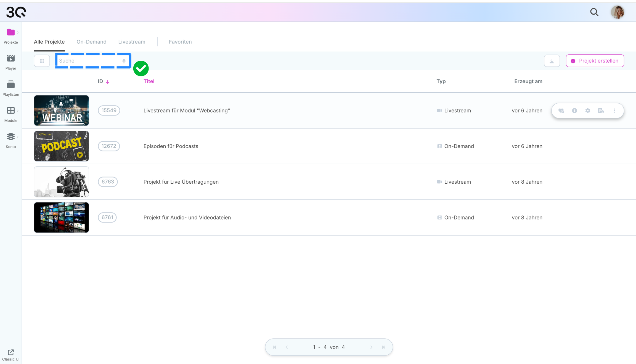Switch to the Favoriten tab
Image resolution: width=636 pixels, height=364 pixels.
180,42
